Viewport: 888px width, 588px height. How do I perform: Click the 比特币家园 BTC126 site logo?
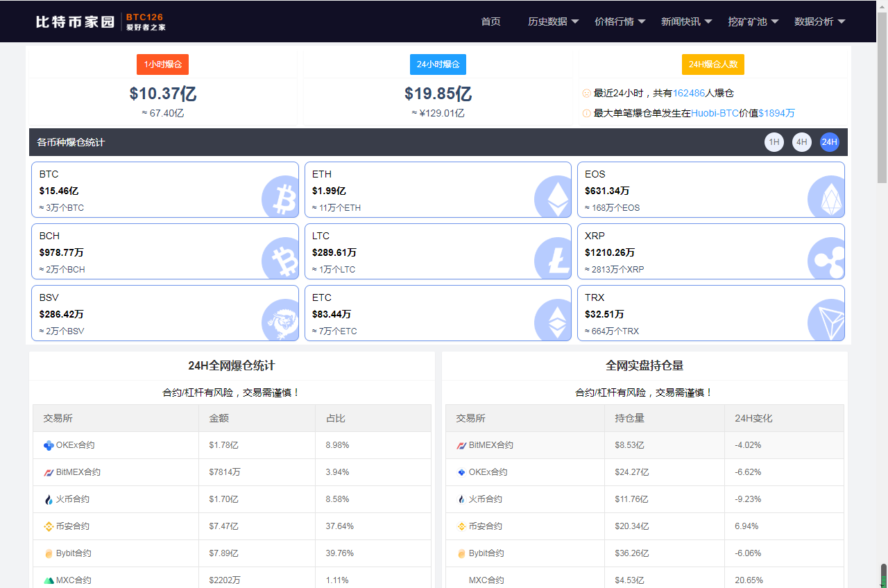[101, 21]
